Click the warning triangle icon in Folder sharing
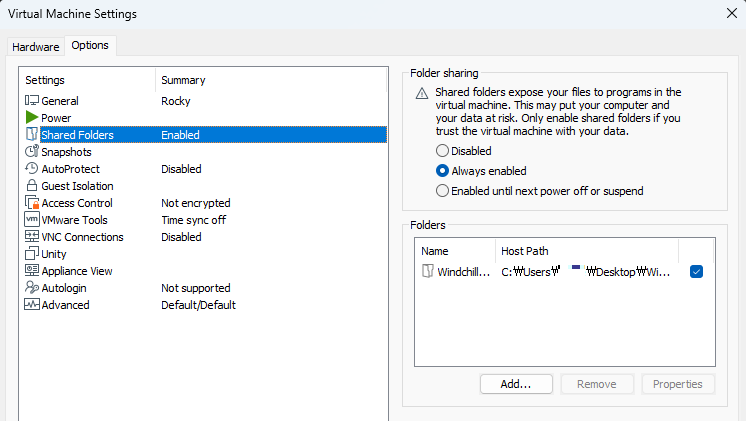This screenshot has height=421, width=746. coord(422,93)
